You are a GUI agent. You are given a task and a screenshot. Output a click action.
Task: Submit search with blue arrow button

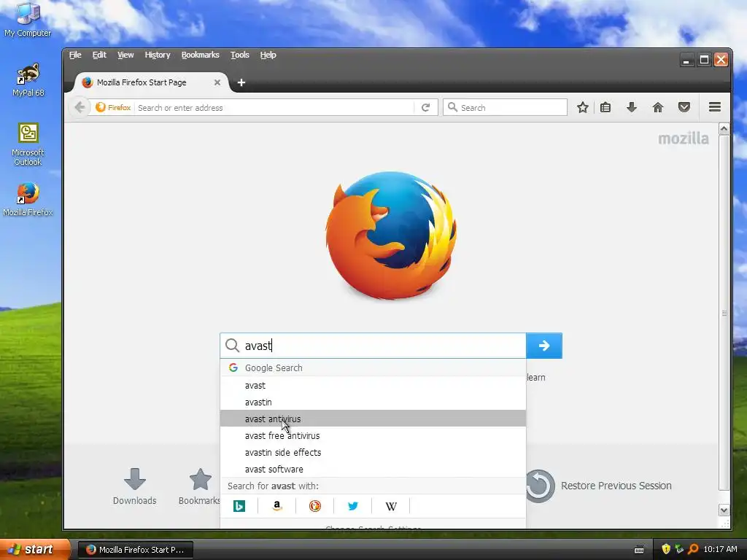544,346
